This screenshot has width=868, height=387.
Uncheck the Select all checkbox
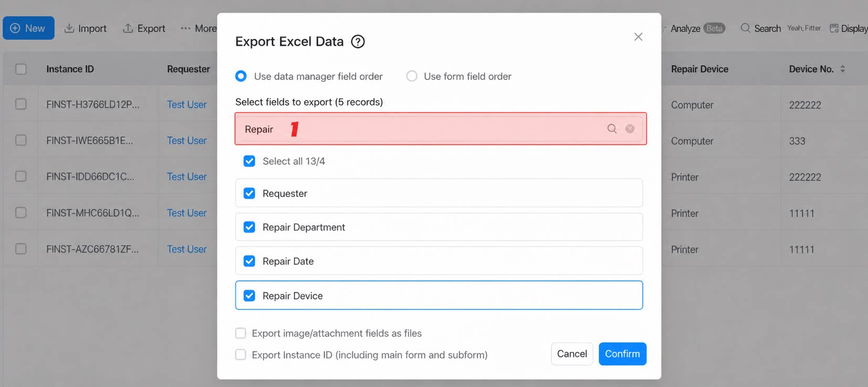(x=249, y=161)
